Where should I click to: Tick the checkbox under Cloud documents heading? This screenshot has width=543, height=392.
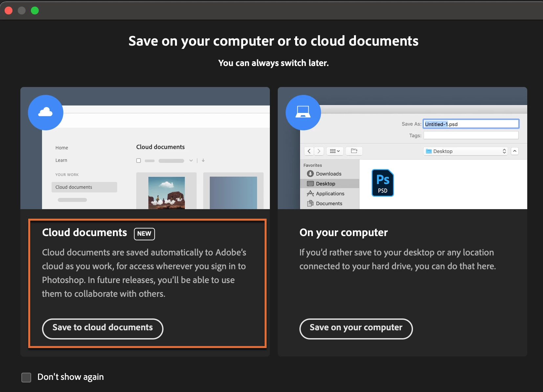click(x=139, y=161)
